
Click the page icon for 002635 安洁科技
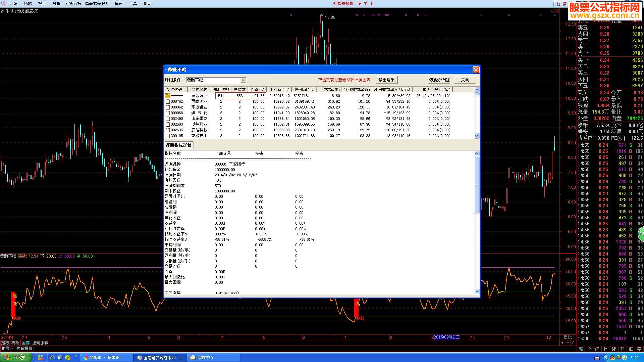point(167,130)
